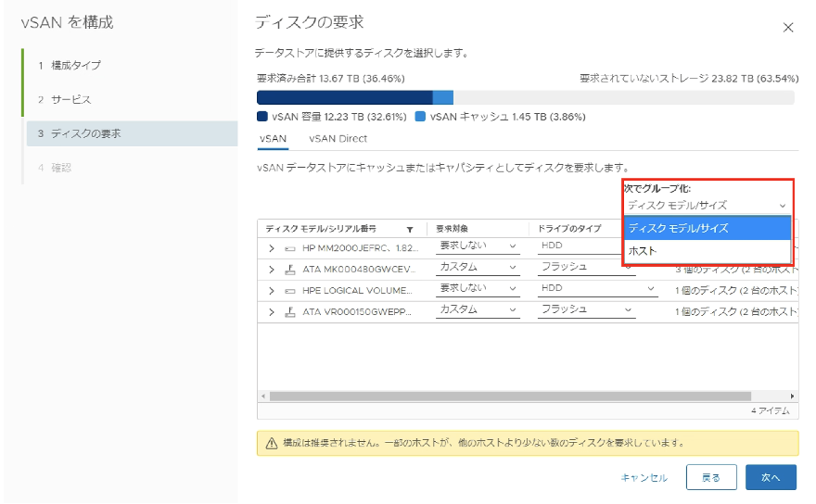Click the 次へ button
Image resolution: width=816 pixels, height=504 pixels.
771,477
